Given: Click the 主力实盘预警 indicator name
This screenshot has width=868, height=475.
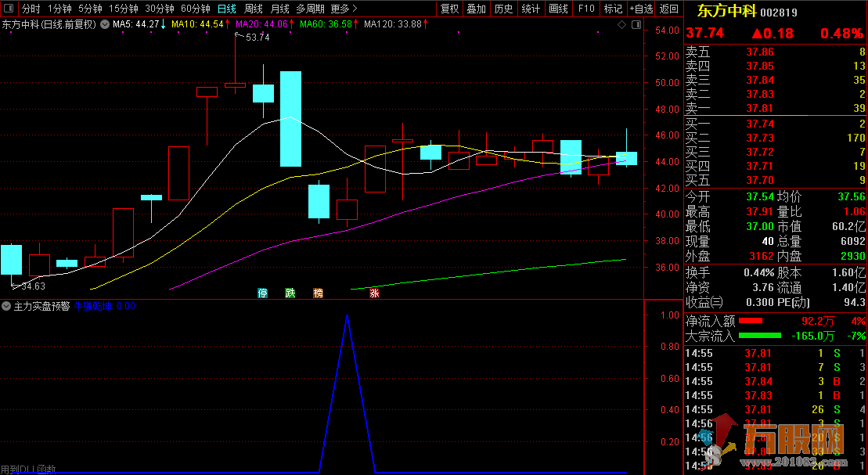Looking at the screenshot, I should pos(41,306).
